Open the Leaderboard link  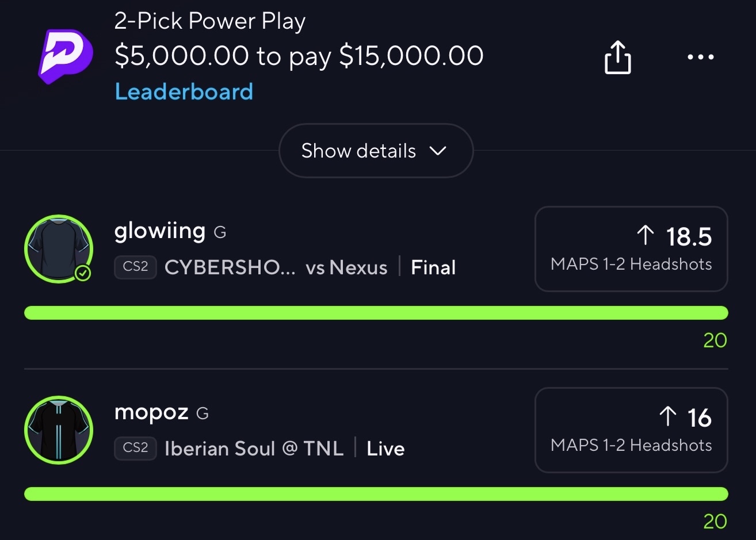point(184,91)
